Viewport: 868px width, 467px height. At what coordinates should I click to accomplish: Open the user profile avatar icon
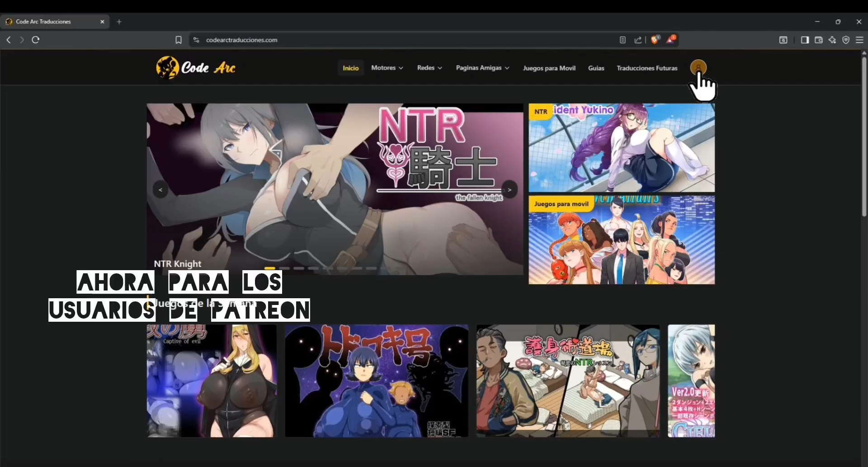click(x=698, y=68)
